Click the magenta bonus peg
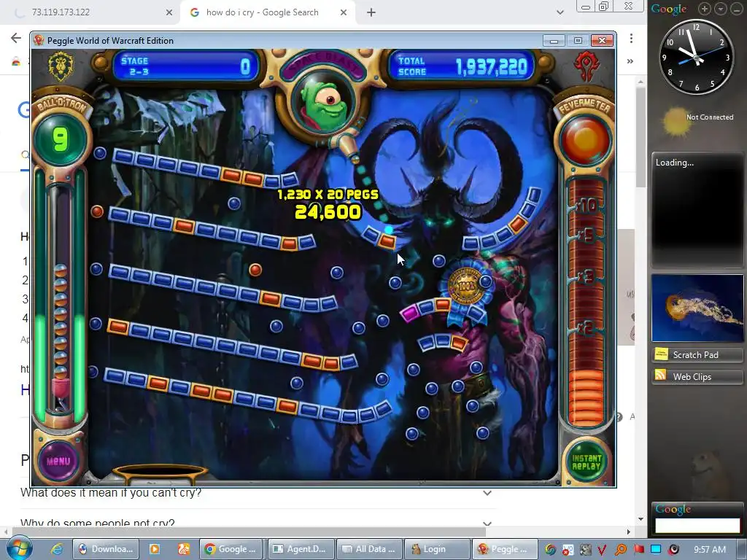747x560 pixels. tap(410, 314)
